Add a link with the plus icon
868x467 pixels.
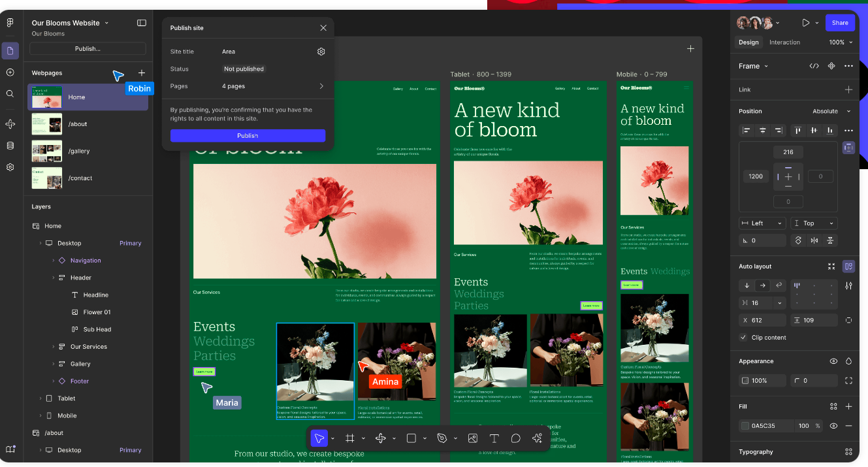pos(848,89)
